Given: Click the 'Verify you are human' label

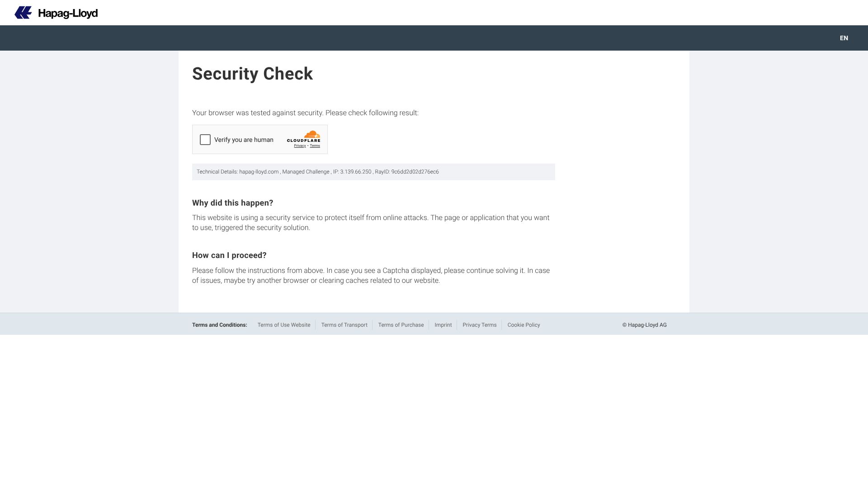Looking at the screenshot, I should pos(244,140).
